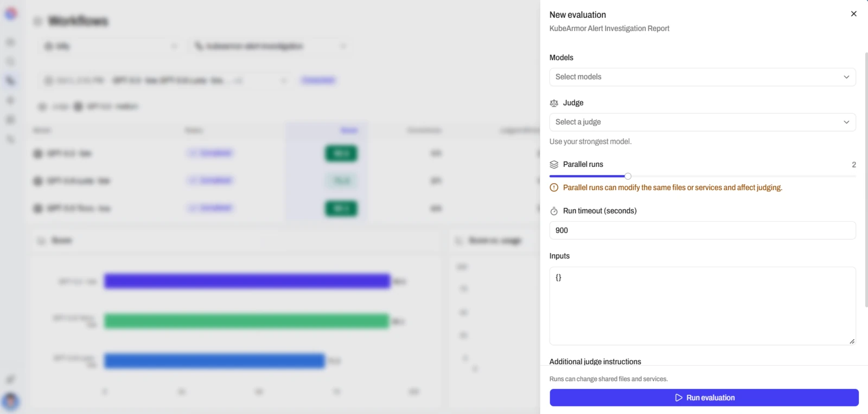Click the Run timeout field showing 900
The width and height of the screenshot is (868, 414).
click(703, 230)
